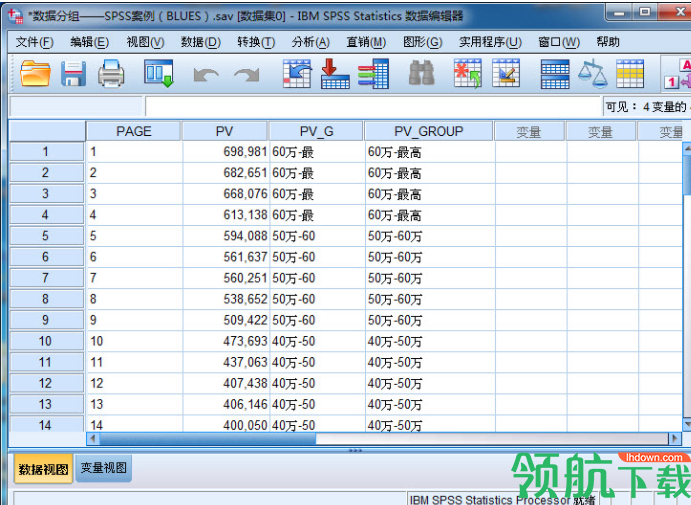Open the 转换(T) menu
The height and width of the screenshot is (505, 691).
coord(256,42)
